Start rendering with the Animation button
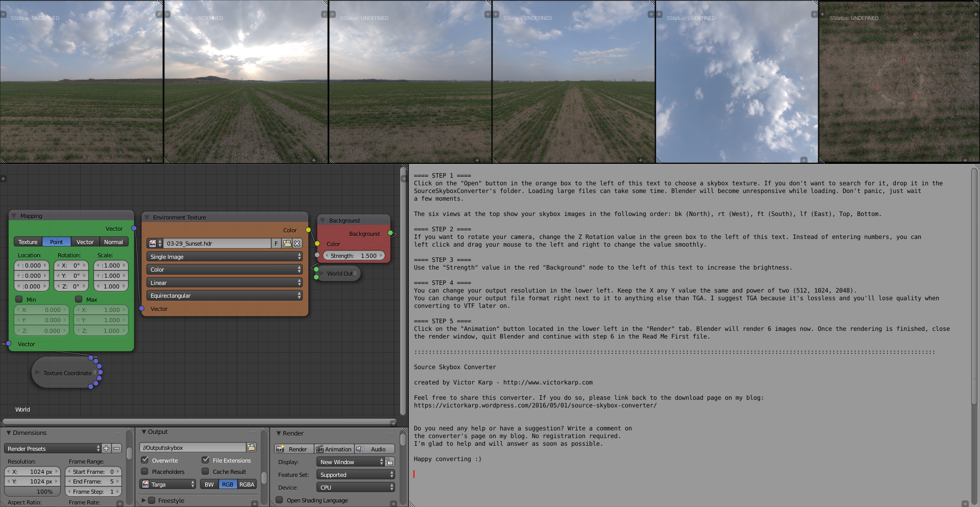Viewport: 980px width, 507px height. 334,449
